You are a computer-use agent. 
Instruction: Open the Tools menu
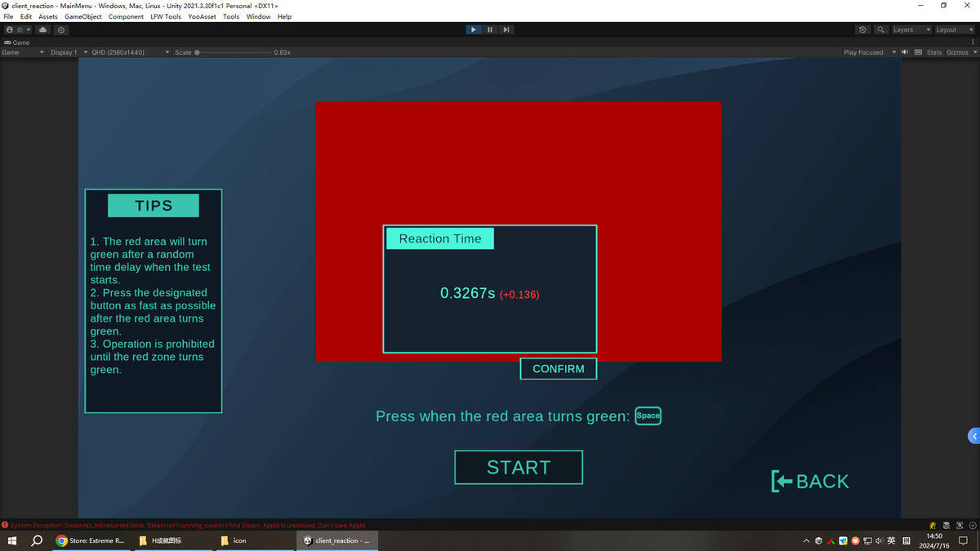[x=231, y=16]
